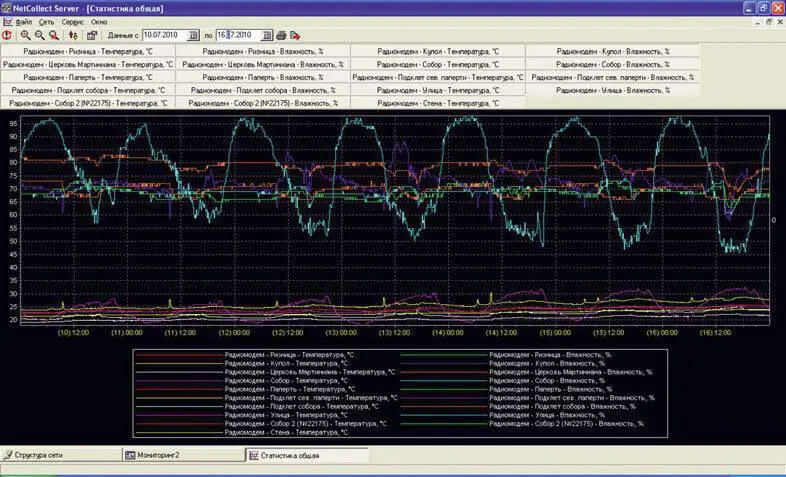Open the Сервис menu
The width and height of the screenshot is (786, 477).
pyautogui.click(x=73, y=22)
